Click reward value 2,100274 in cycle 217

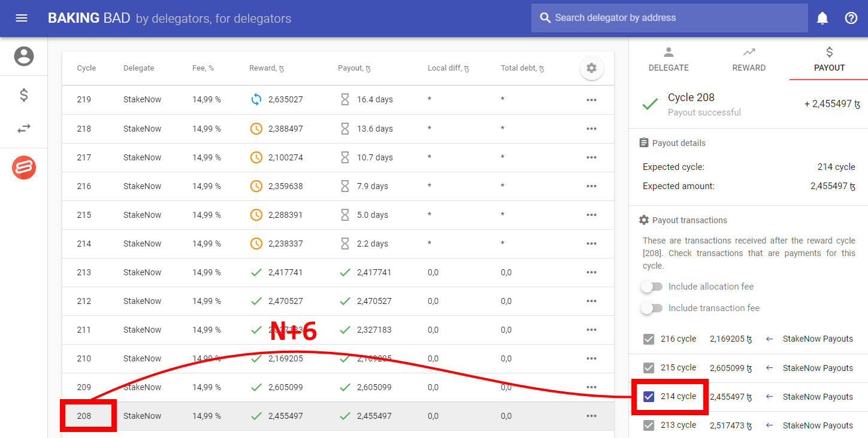click(286, 157)
